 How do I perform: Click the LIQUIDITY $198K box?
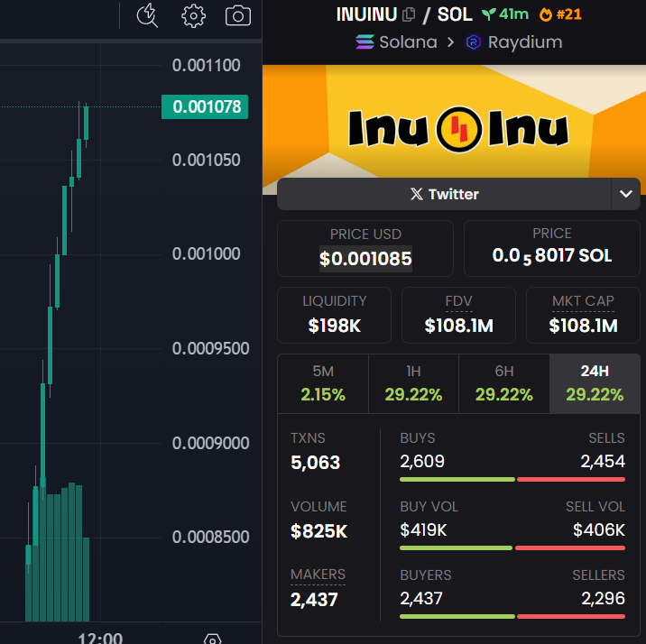pos(334,315)
